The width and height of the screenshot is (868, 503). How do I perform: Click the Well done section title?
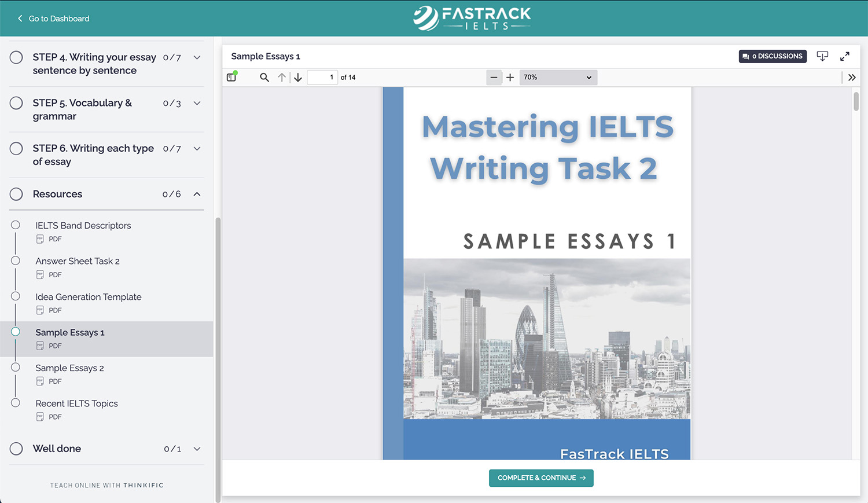57,449
